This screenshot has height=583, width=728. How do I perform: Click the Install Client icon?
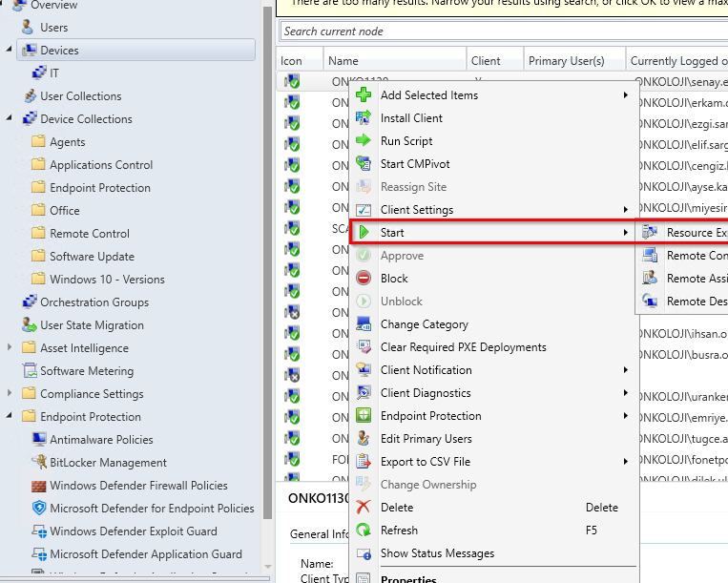(x=364, y=117)
